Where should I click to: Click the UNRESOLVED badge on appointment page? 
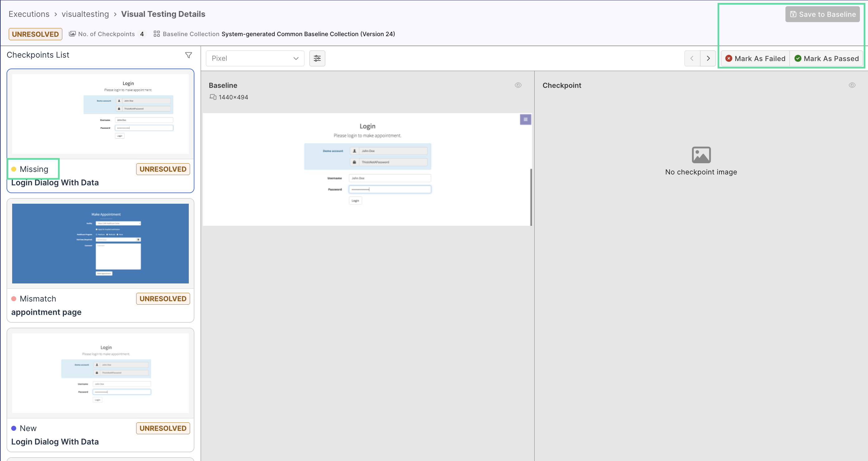[163, 298]
